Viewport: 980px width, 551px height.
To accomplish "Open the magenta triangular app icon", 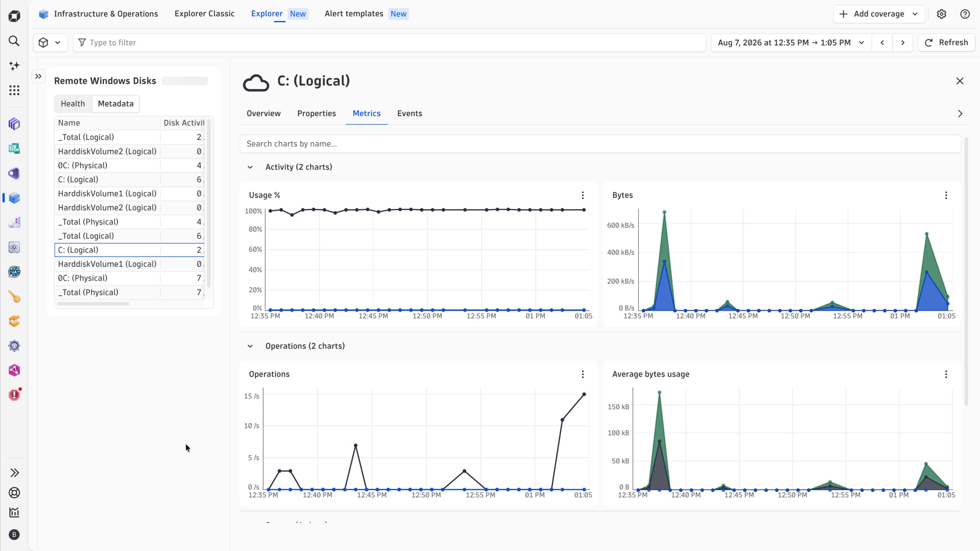I will pyautogui.click(x=14, y=370).
